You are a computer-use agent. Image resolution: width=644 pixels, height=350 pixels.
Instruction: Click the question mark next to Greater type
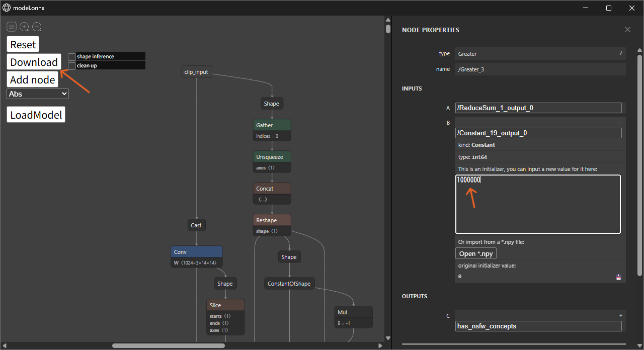pyautogui.click(x=620, y=53)
